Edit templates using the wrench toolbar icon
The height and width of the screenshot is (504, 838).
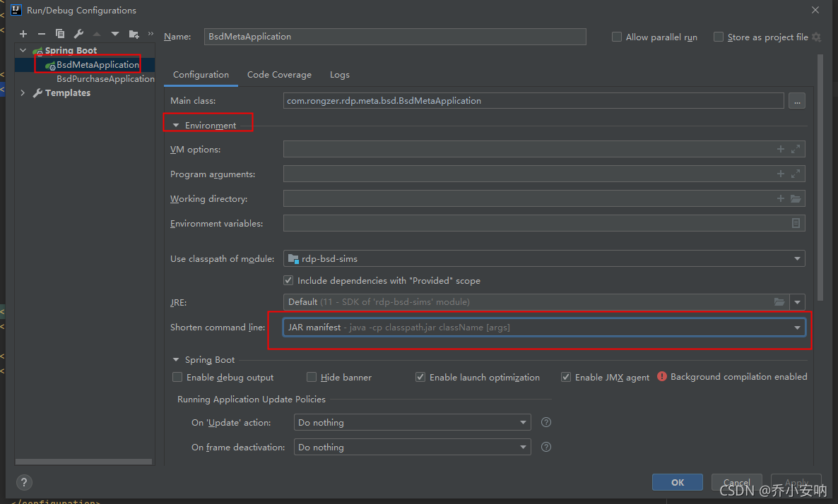[x=78, y=34]
